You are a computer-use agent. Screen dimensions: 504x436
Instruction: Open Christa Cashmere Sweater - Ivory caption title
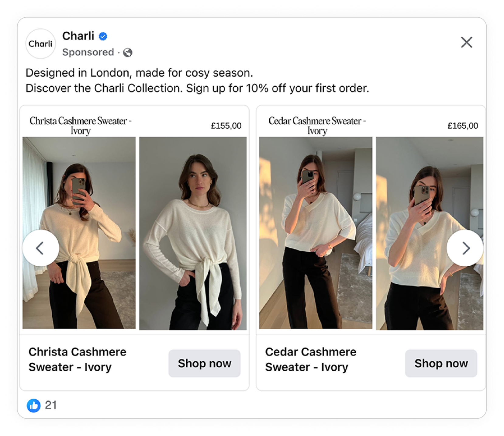pyautogui.click(x=78, y=359)
